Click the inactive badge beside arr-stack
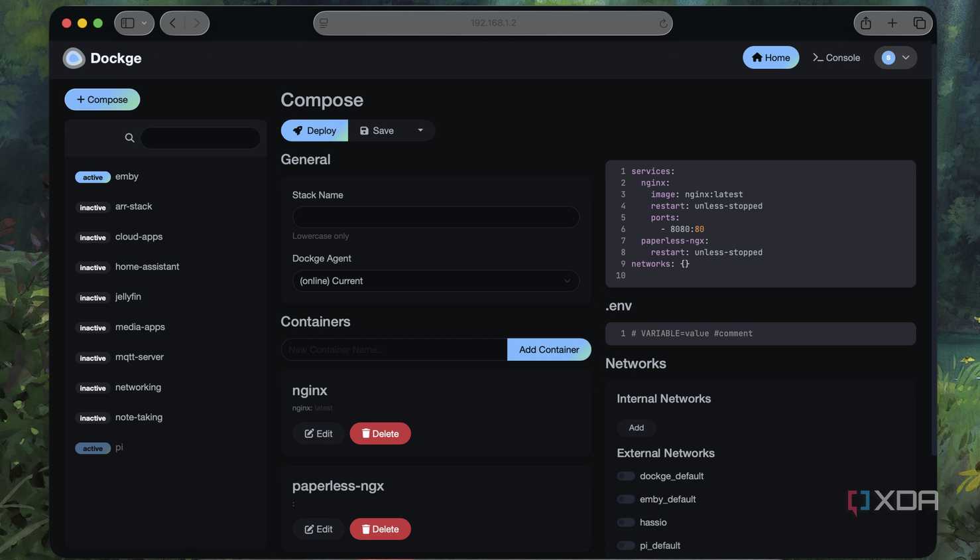980x560 pixels. coord(93,207)
